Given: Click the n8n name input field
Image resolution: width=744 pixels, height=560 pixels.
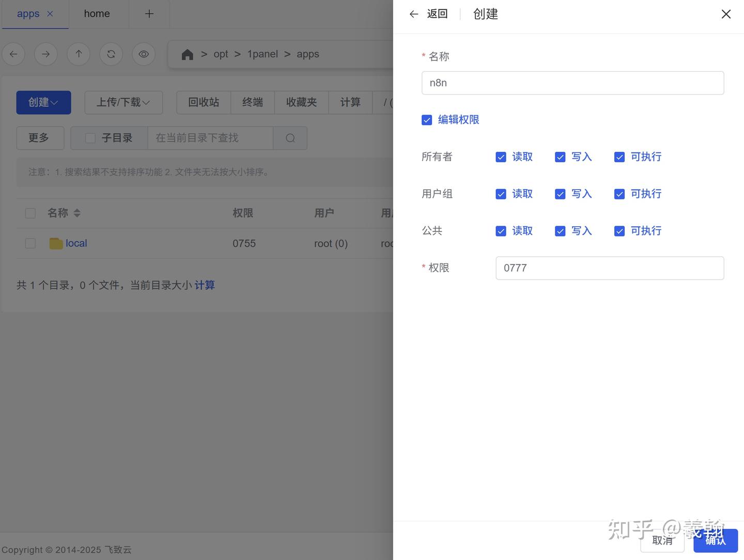Looking at the screenshot, I should click(572, 83).
